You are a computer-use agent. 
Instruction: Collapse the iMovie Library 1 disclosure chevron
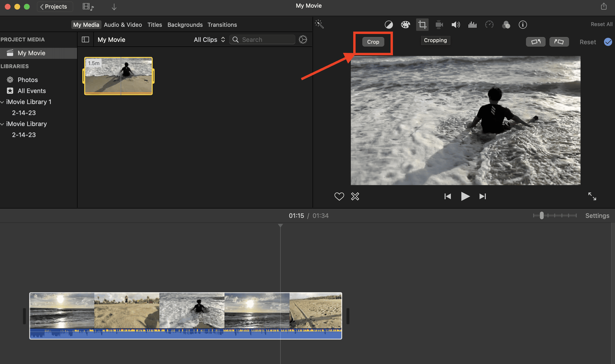coord(2,102)
